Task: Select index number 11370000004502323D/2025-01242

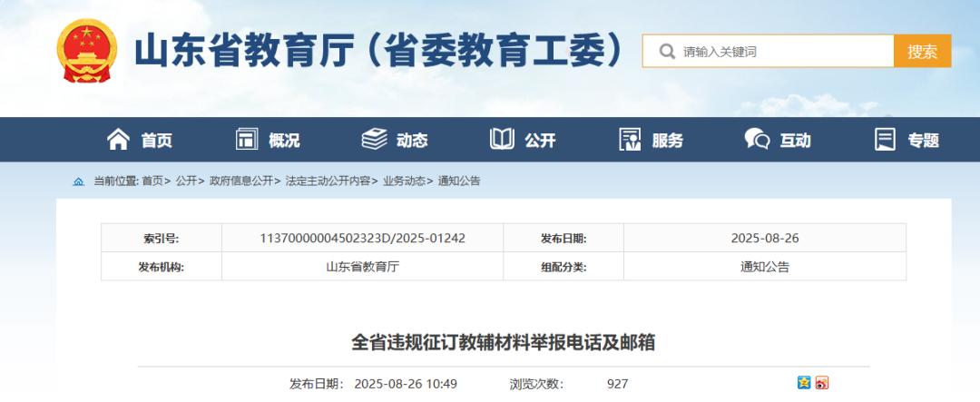Action: coord(362,238)
